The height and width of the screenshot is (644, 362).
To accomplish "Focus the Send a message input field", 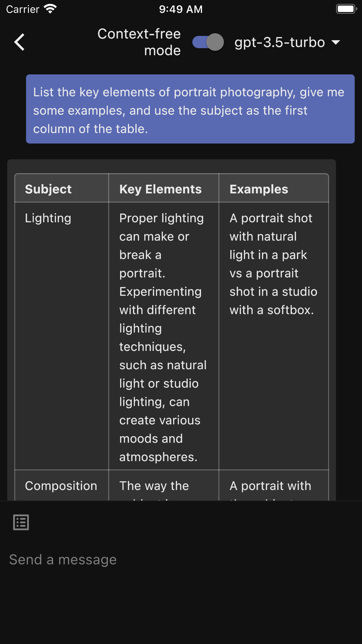I will pyautogui.click(x=181, y=560).
